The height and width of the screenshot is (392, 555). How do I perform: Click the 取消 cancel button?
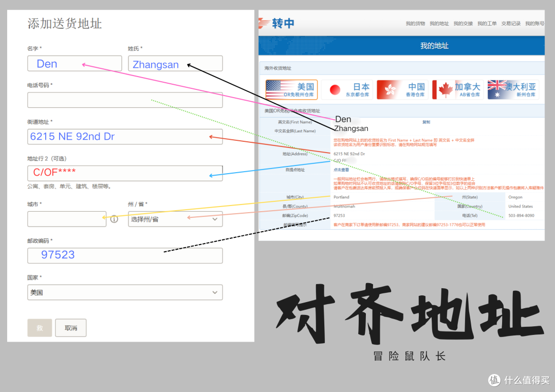click(71, 328)
